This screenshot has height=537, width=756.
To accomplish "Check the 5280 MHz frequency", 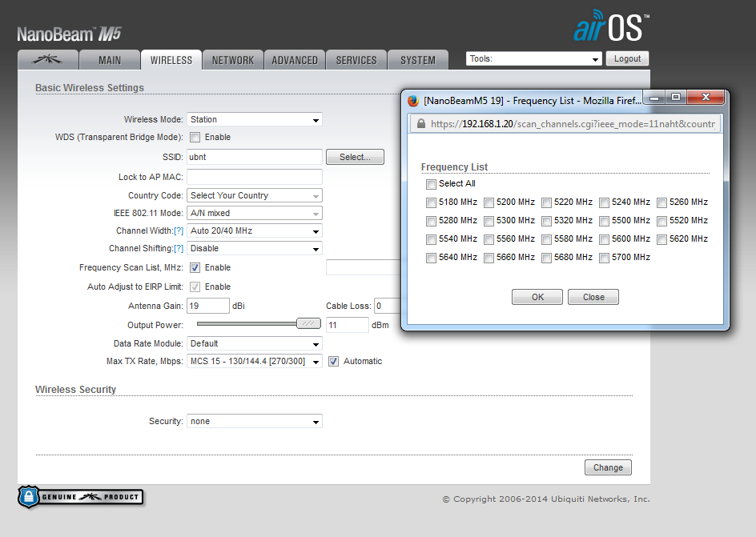I will click(431, 221).
